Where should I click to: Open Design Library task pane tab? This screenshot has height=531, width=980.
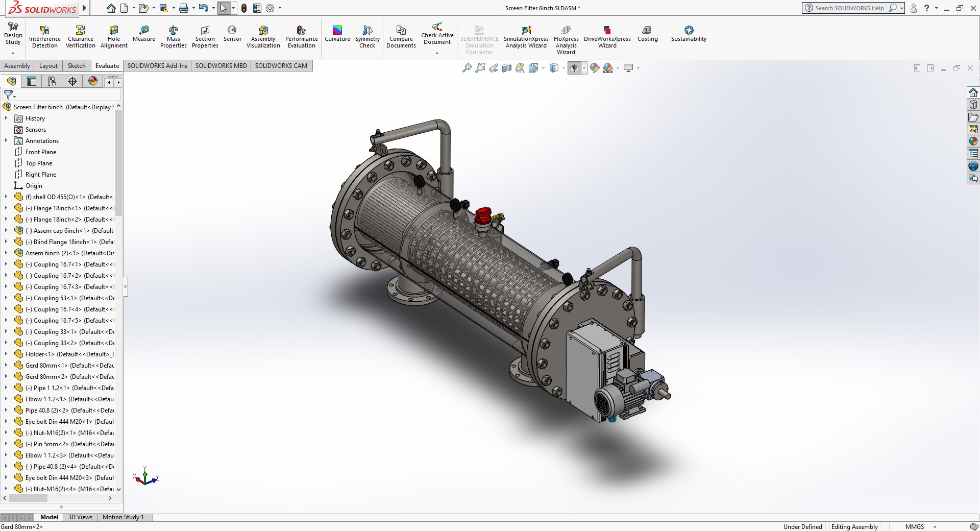[973, 105]
